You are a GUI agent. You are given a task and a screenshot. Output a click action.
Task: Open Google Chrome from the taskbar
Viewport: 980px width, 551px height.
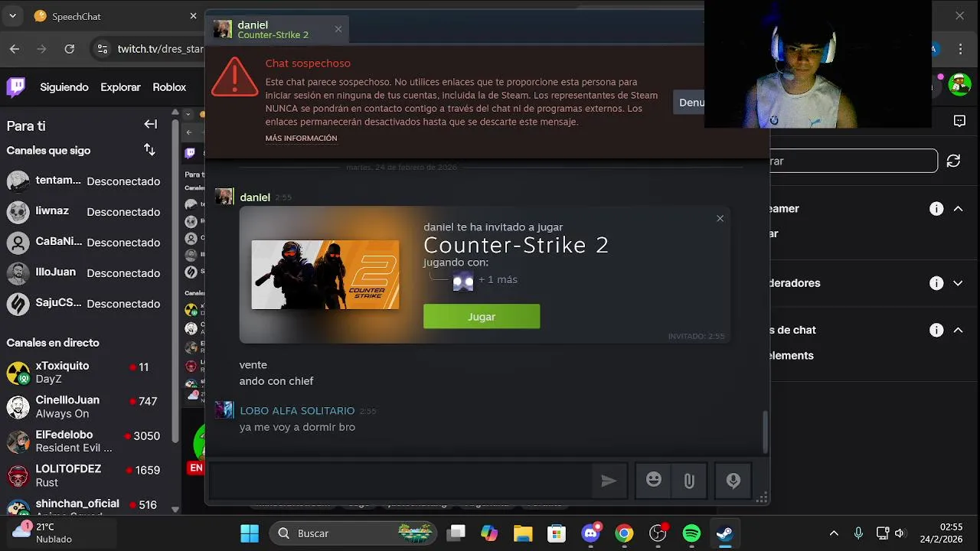624,533
